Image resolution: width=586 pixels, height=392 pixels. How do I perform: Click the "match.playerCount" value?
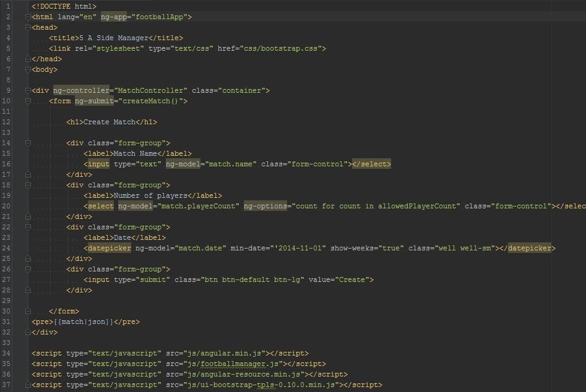(x=198, y=206)
